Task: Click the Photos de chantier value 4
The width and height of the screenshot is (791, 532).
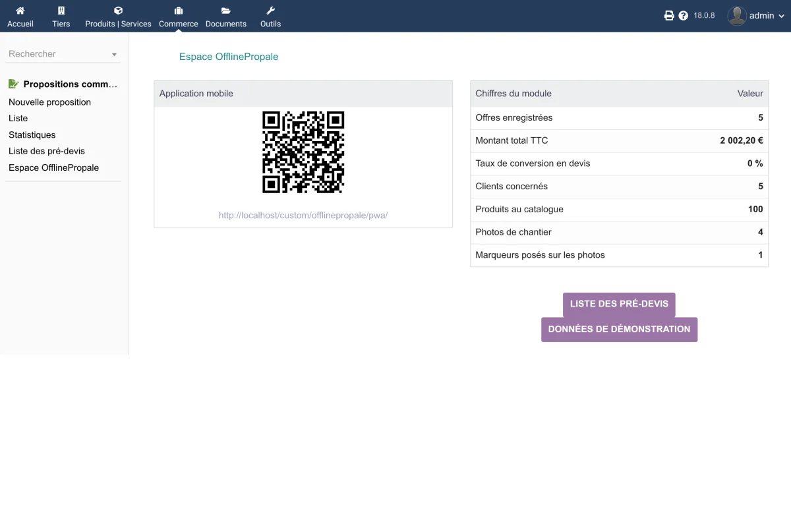Action: tap(761, 232)
